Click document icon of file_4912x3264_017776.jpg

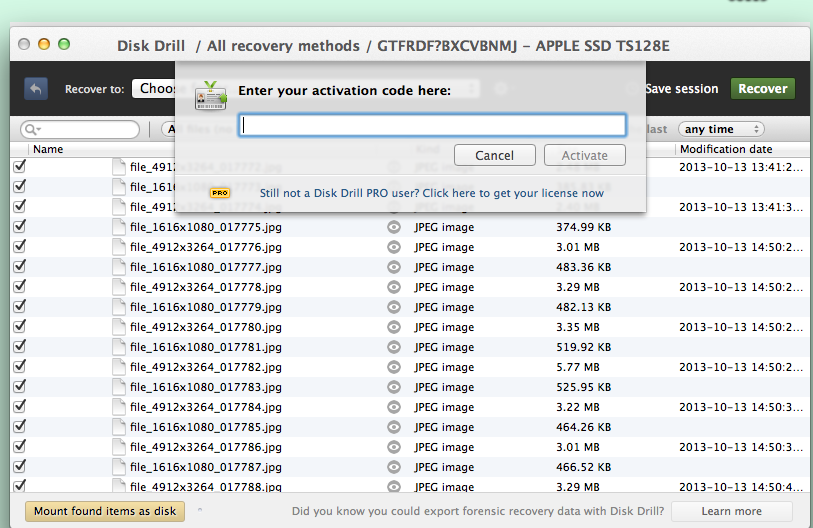119,247
